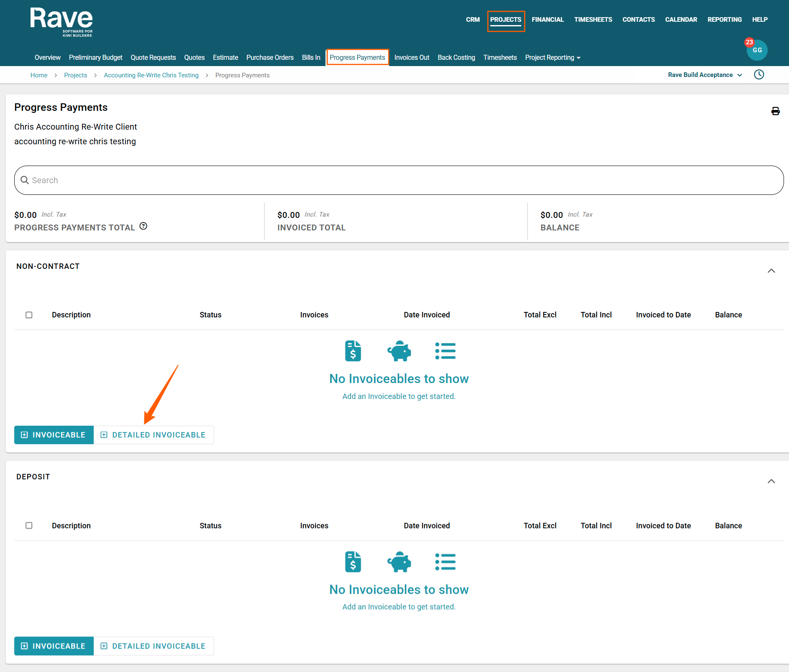Screen dimensions: 789x672
Task: Click the GG user avatar
Action: [x=757, y=50]
